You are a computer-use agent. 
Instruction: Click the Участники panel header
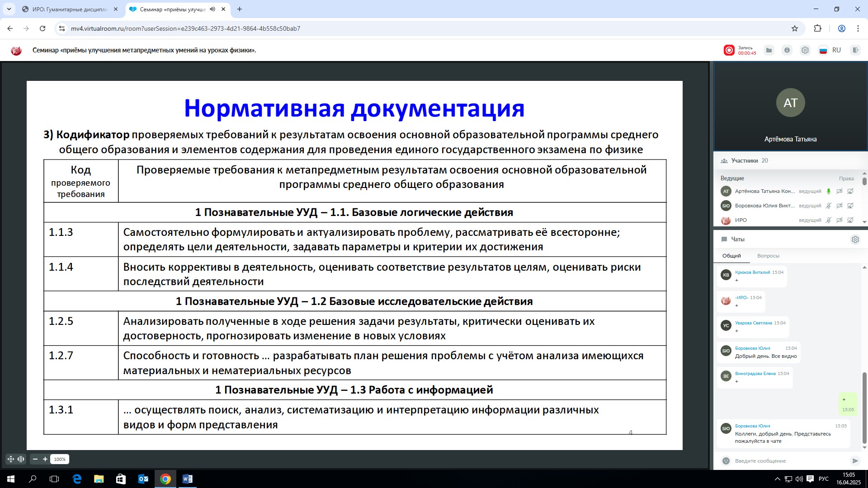(790, 160)
